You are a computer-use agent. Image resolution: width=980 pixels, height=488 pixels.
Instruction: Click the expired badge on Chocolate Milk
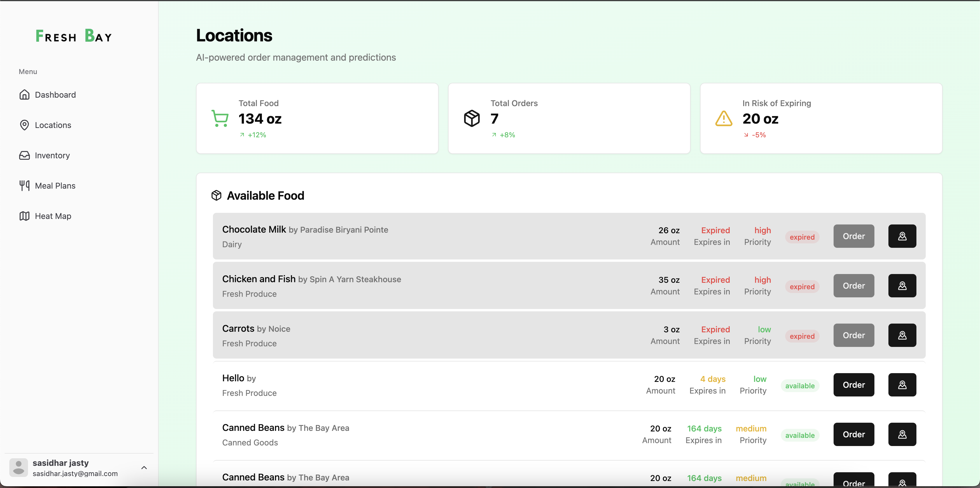coord(802,237)
